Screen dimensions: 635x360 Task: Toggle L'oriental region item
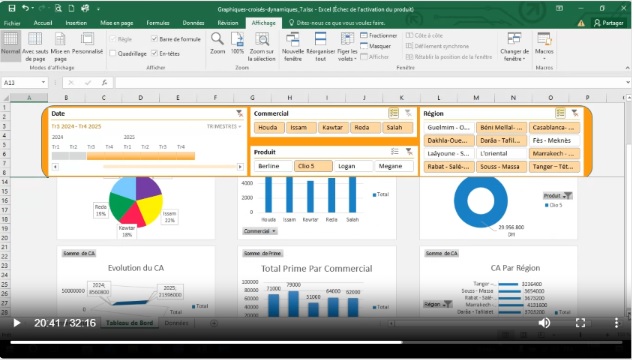[x=501, y=153]
